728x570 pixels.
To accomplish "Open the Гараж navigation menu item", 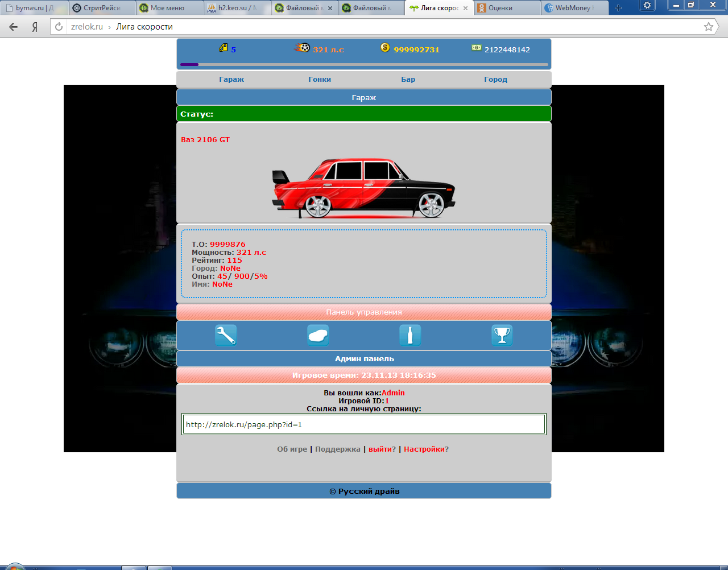I will [x=231, y=80].
